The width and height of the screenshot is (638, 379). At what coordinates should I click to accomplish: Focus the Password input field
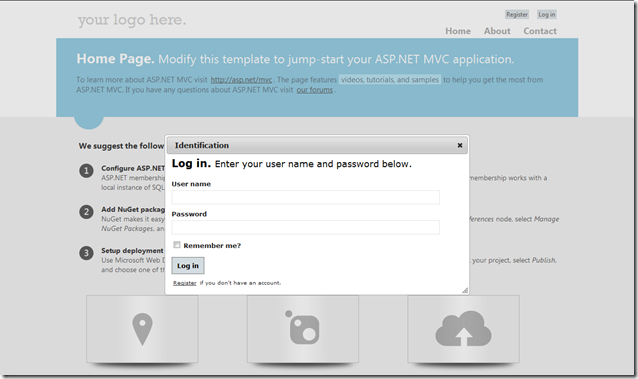coord(306,227)
